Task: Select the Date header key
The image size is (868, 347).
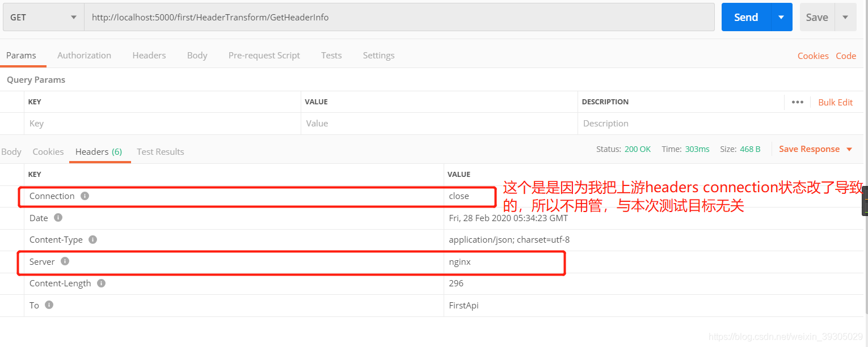Action: [x=39, y=218]
